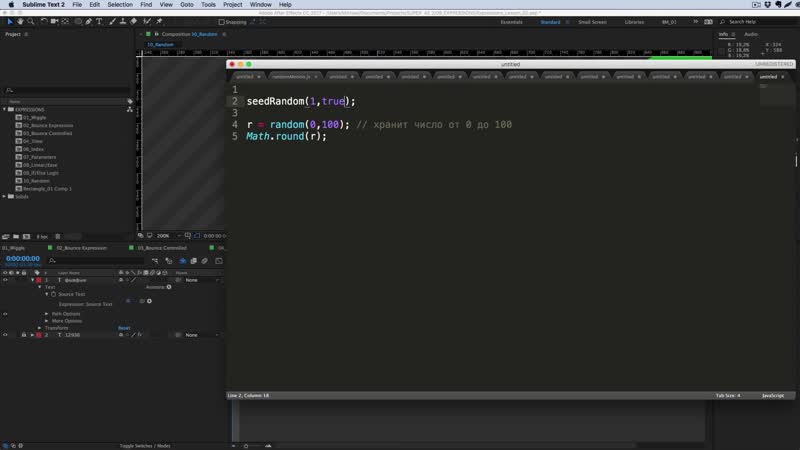Screen dimensions: 800x450
Task: Switch to the Small Screen workspace
Action: (x=592, y=22)
